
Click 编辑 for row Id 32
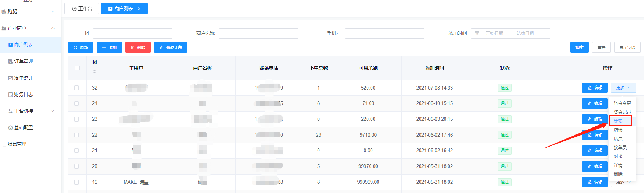click(595, 88)
